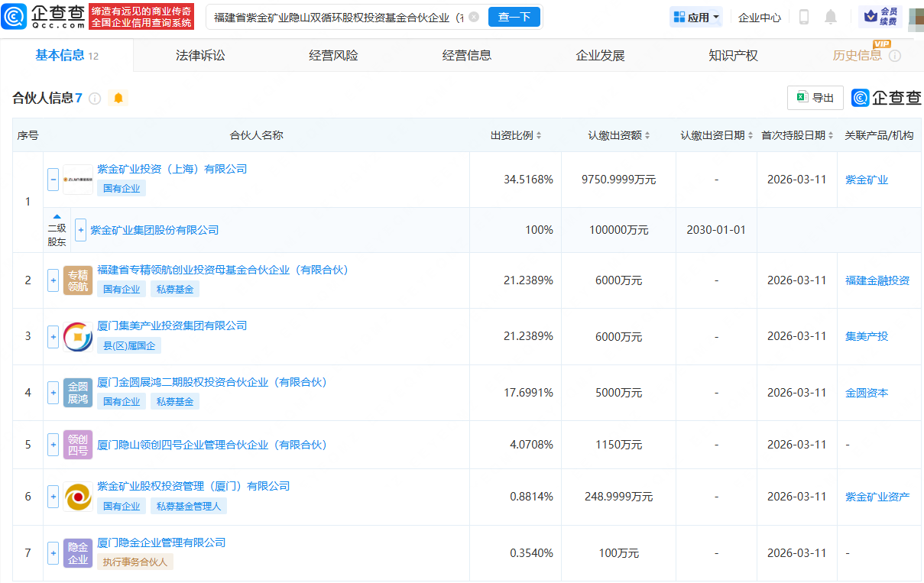
Task: Export partner list with 导出 button
Action: pyautogui.click(x=815, y=98)
